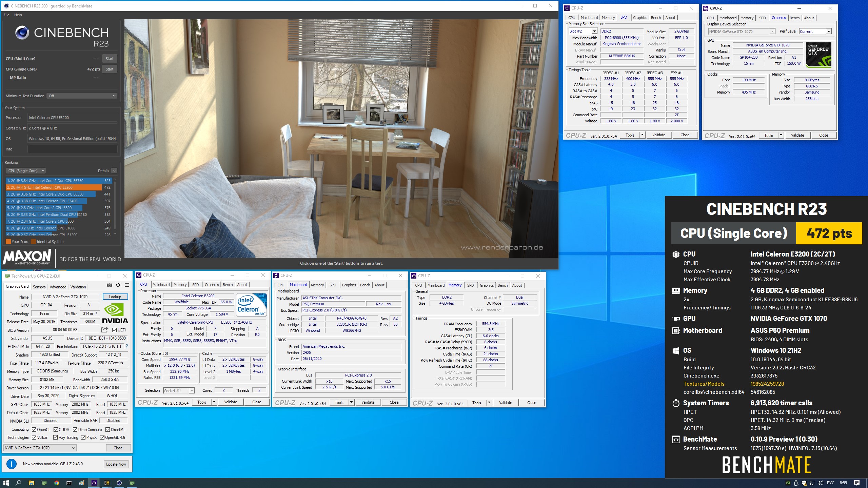Start the CPU (Multi Core) test
The height and width of the screenshot is (488, 868).
coord(110,59)
